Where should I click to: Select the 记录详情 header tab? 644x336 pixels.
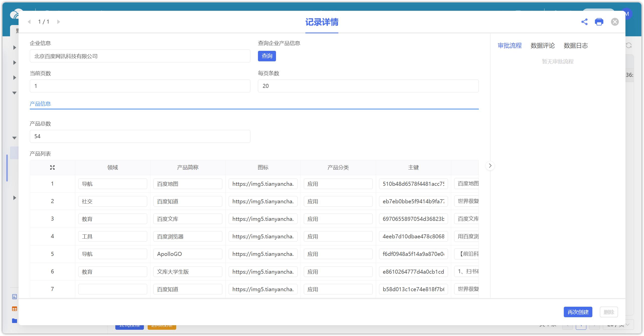(322, 22)
